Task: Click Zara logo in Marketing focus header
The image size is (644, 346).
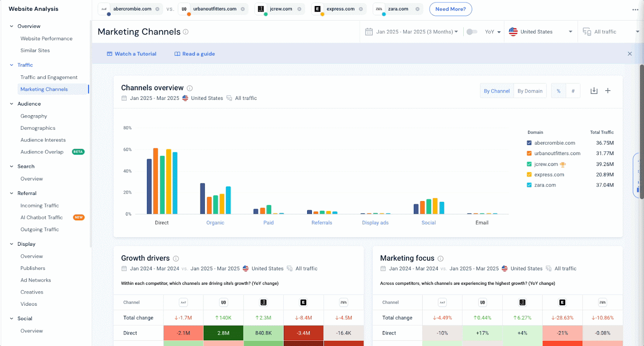Action: pos(603,302)
